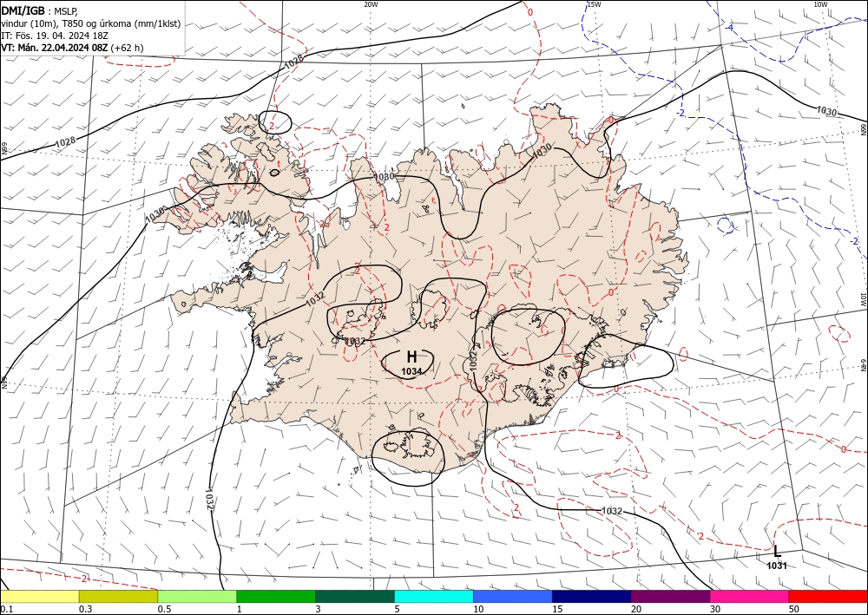
Task: Click the 'IT: Fös. 19. 04. 2024 18Z' initial time
Action: [54, 36]
